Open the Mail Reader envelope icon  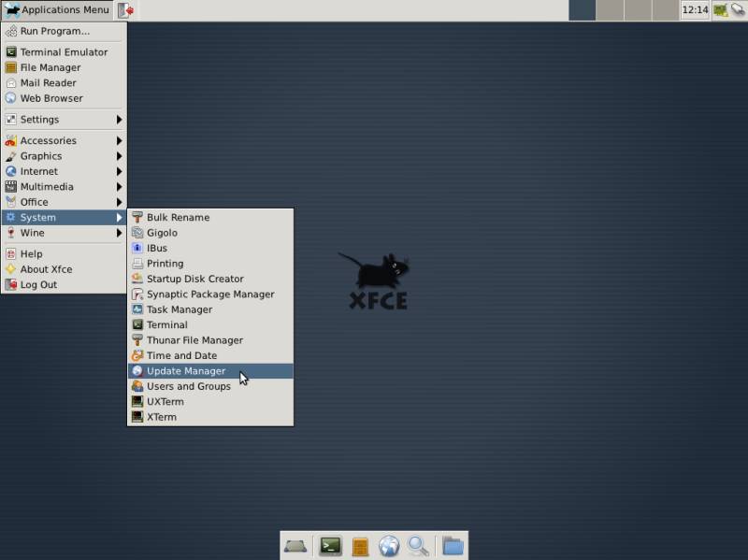tap(11, 83)
